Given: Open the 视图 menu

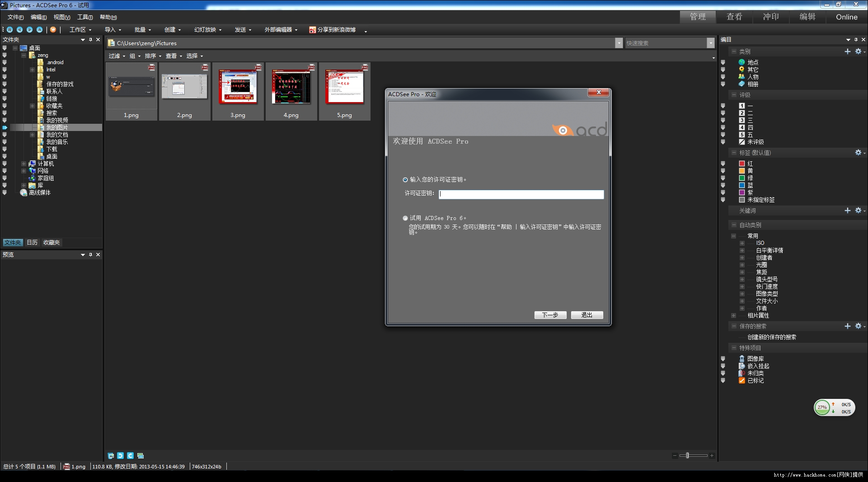Looking at the screenshot, I should tap(62, 17).
